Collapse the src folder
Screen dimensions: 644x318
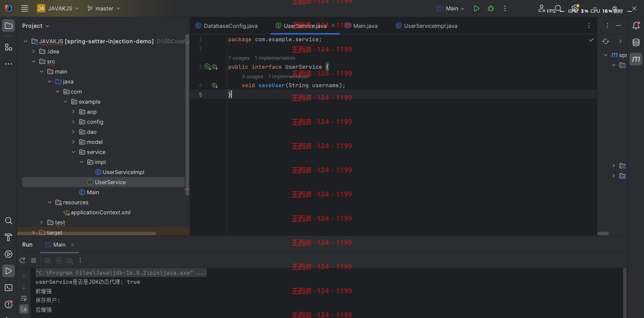(x=34, y=61)
